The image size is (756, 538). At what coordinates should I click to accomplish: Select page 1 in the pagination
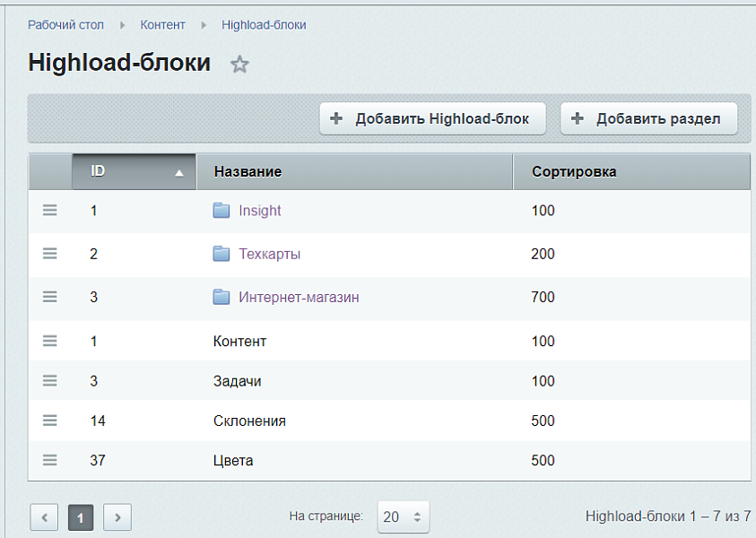click(x=81, y=517)
